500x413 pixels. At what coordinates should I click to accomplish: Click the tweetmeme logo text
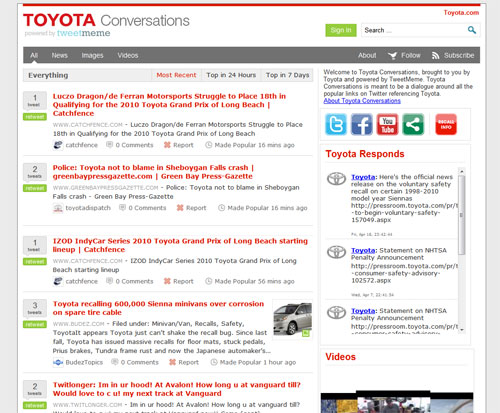[83, 33]
